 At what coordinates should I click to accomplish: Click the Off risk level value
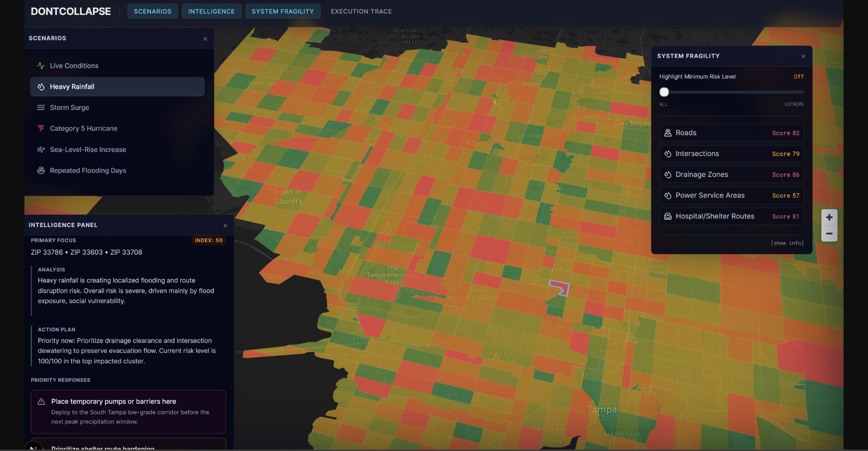pos(799,77)
